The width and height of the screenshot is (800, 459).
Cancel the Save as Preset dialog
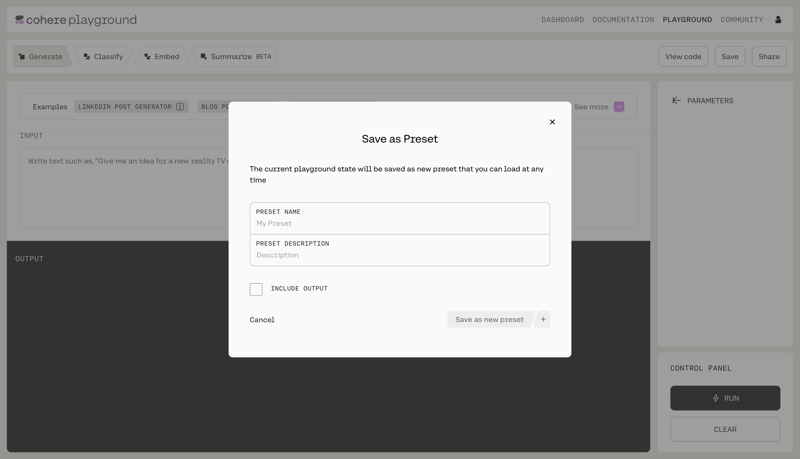262,320
